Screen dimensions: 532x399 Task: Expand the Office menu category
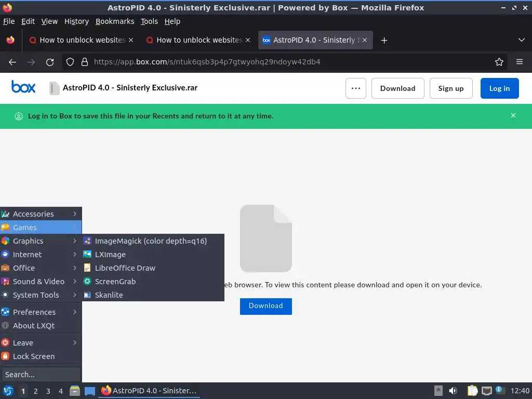[x=41, y=268]
